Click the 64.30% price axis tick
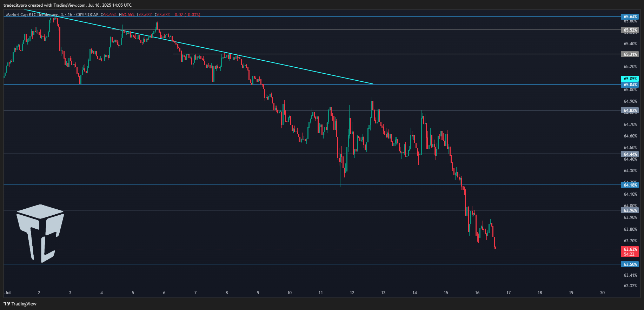The image size is (644, 310). pyautogui.click(x=630, y=171)
